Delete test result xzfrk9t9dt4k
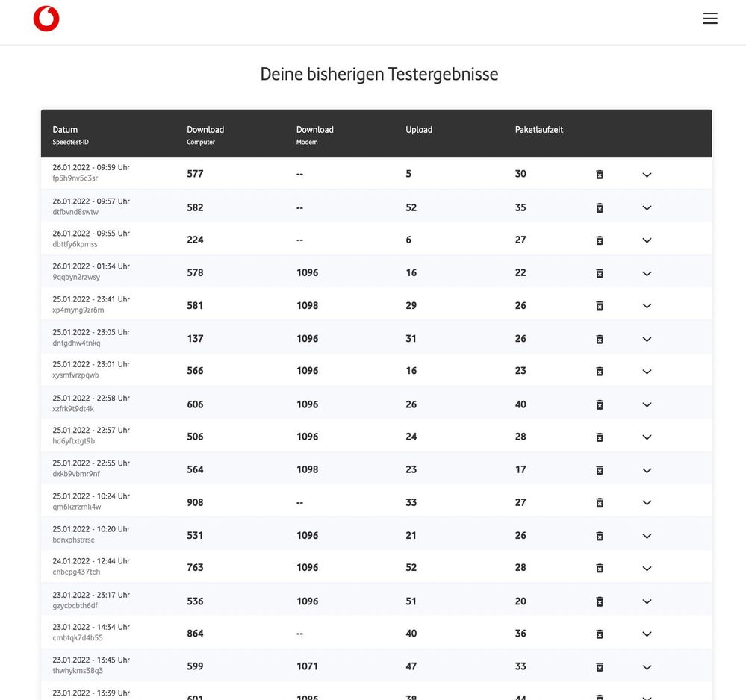The width and height of the screenshot is (746, 700). 600,404
